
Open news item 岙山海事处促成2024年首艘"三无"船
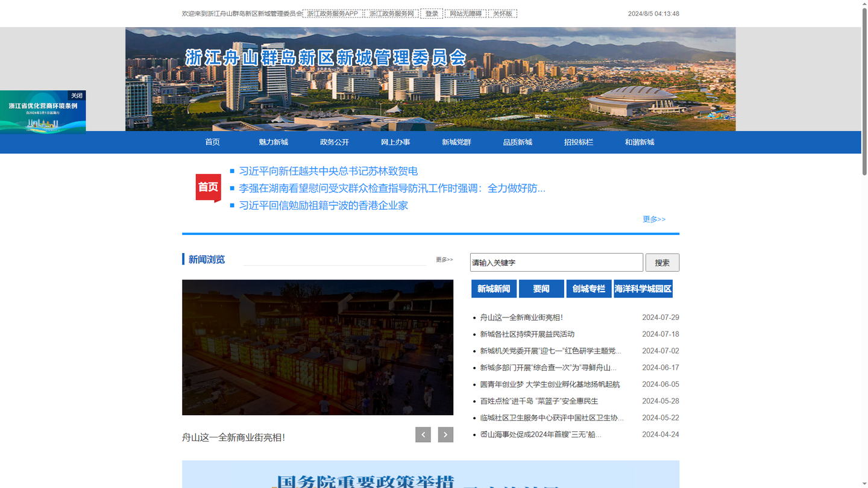click(541, 434)
